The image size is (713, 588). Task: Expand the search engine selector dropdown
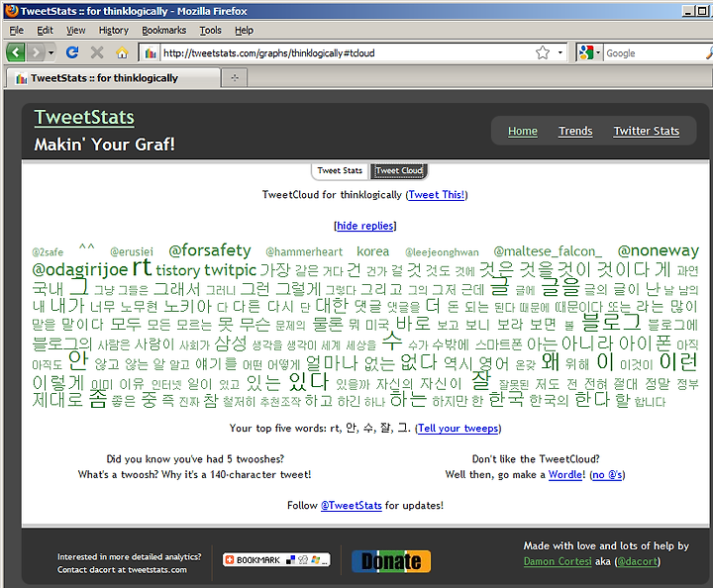tap(598, 52)
